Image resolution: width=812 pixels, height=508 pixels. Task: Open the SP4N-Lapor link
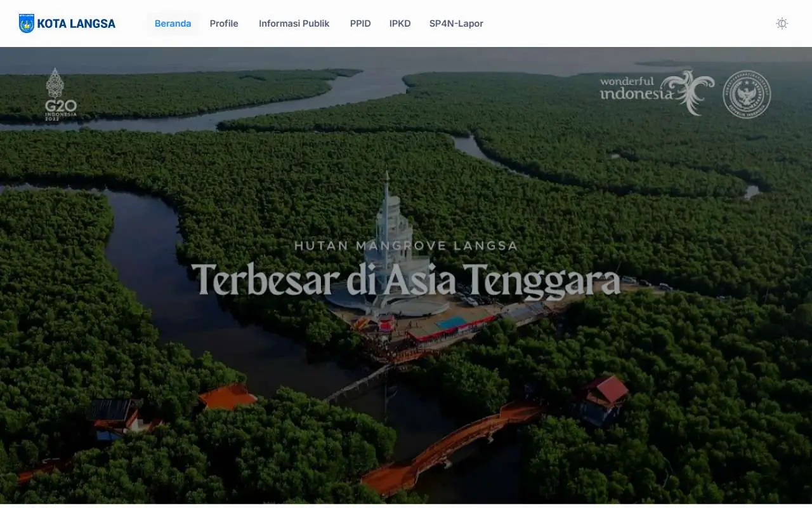456,23
